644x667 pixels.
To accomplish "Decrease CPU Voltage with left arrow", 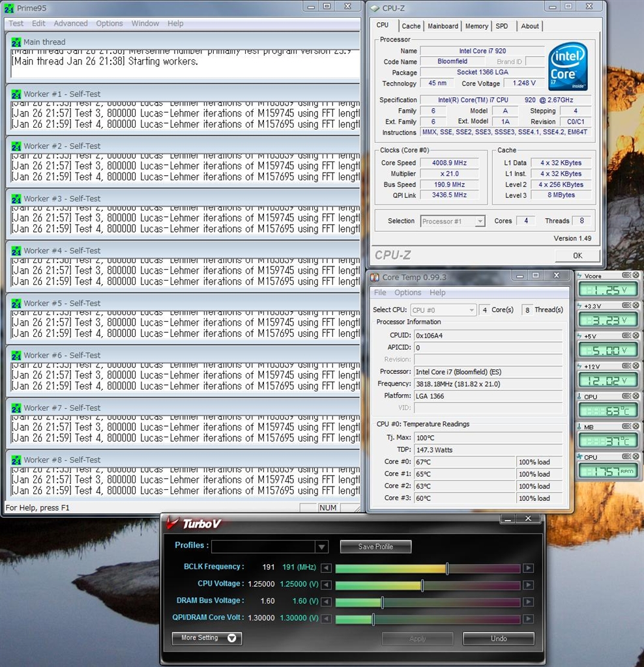I will (327, 585).
